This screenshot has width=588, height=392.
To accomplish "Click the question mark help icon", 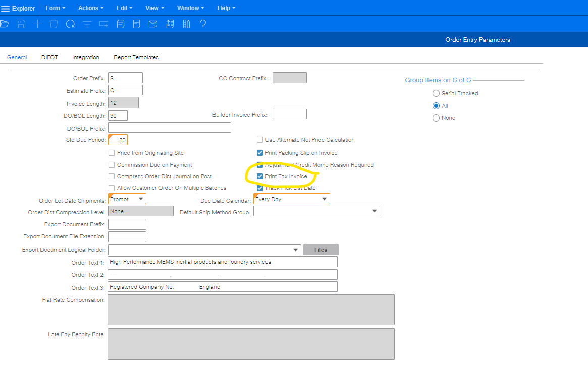I will point(203,24).
